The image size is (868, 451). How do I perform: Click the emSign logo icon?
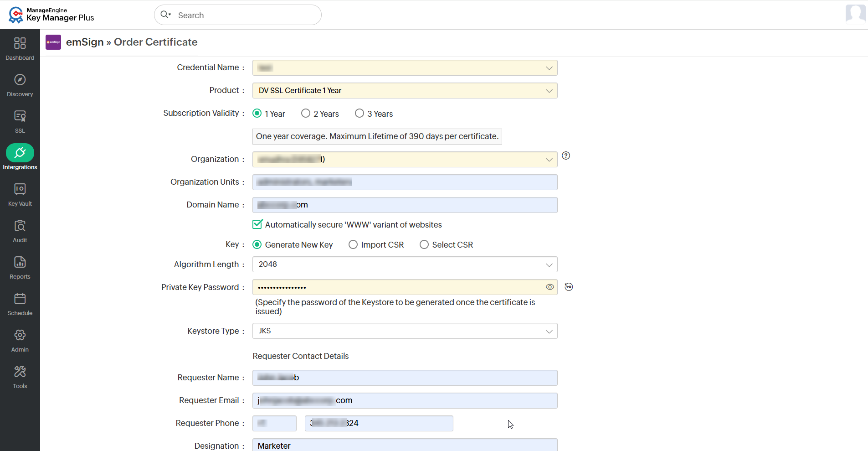click(53, 42)
